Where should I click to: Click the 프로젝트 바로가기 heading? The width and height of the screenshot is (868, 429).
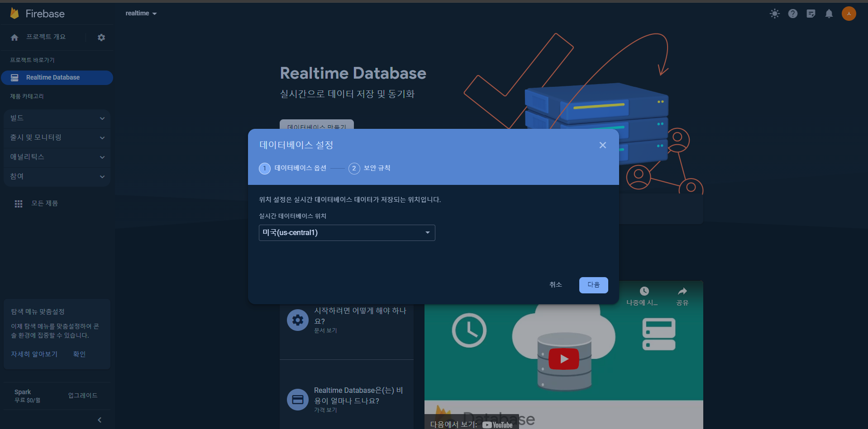(x=32, y=60)
